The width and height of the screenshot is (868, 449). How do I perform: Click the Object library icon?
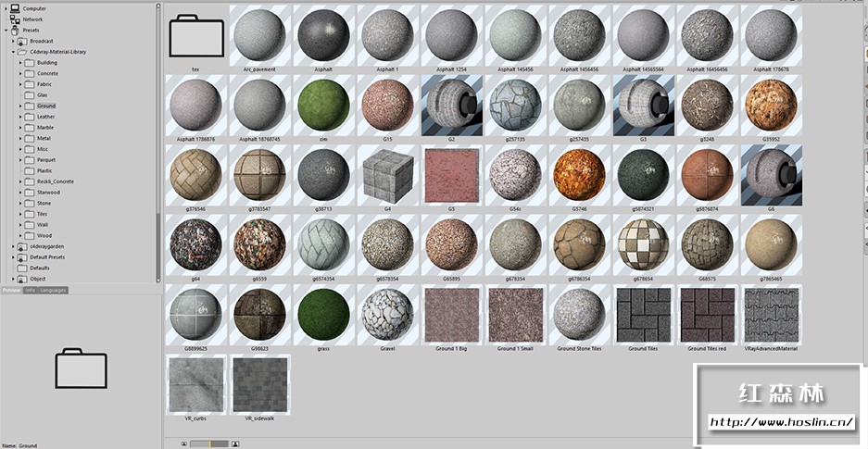(x=22, y=279)
